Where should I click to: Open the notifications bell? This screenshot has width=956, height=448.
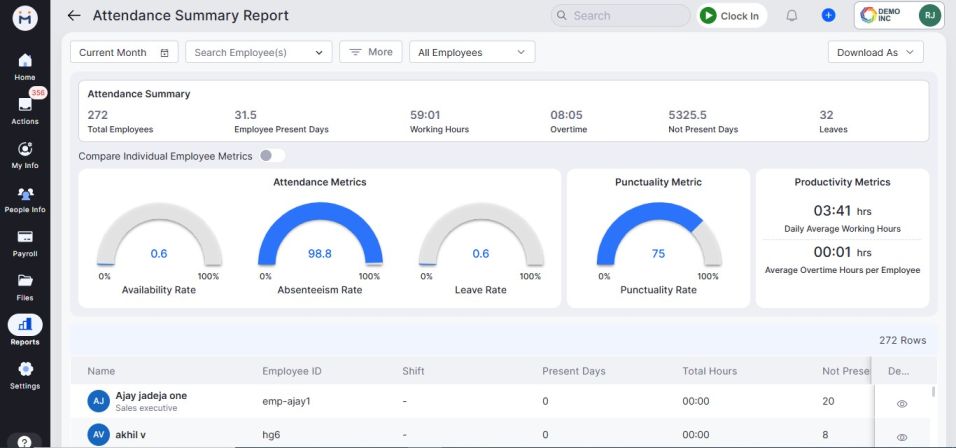coord(791,16)
